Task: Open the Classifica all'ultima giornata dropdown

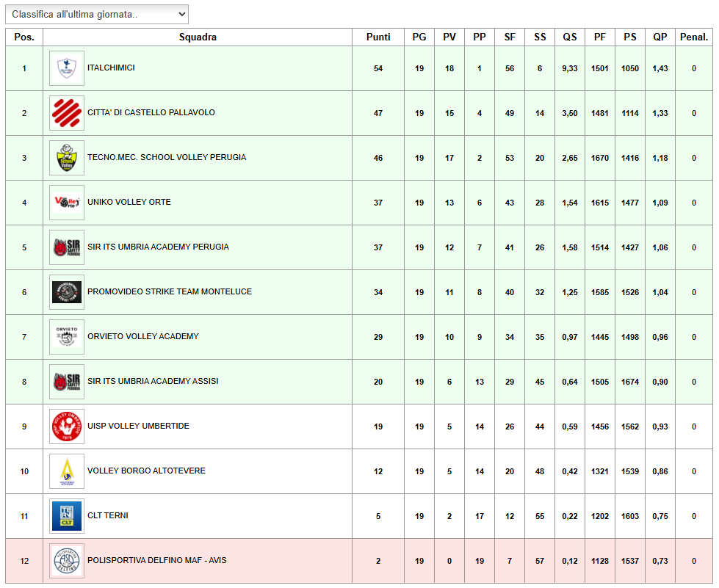Action: point(96,15)
